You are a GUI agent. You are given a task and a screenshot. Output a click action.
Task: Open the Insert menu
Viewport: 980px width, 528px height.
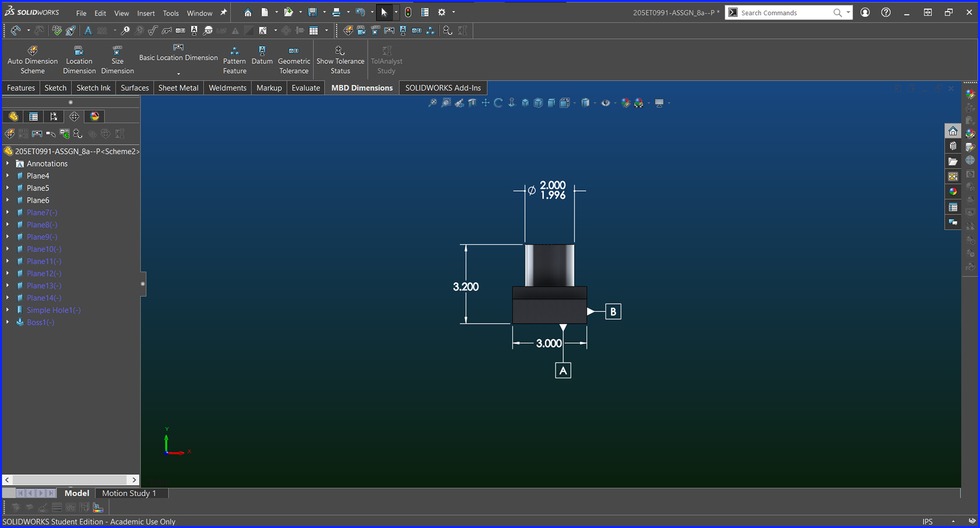(145, 13)
